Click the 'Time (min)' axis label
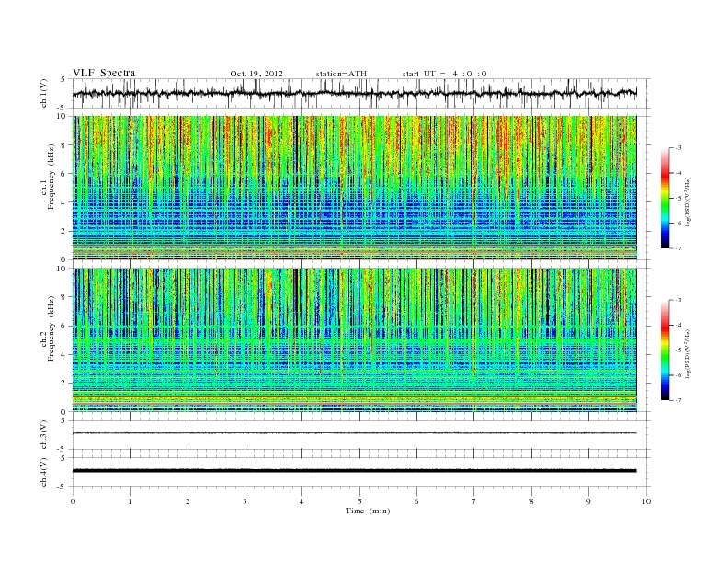 [368, 511]
